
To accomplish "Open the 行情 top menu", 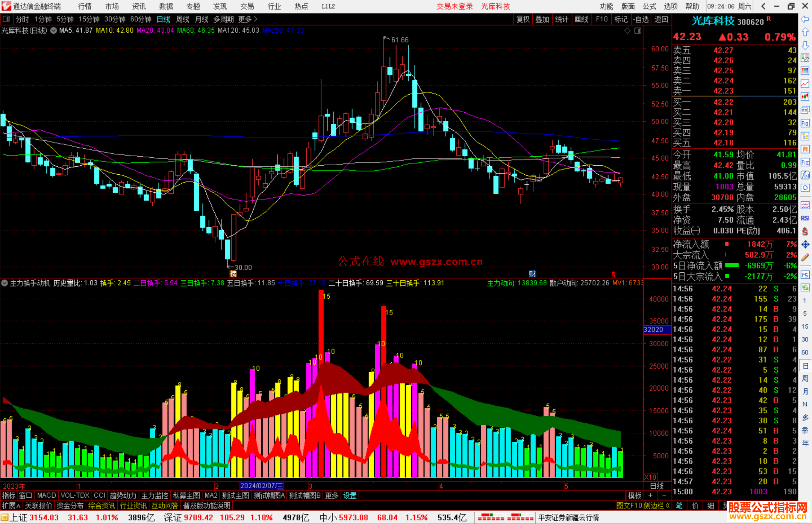I will (x=85, y=6).
